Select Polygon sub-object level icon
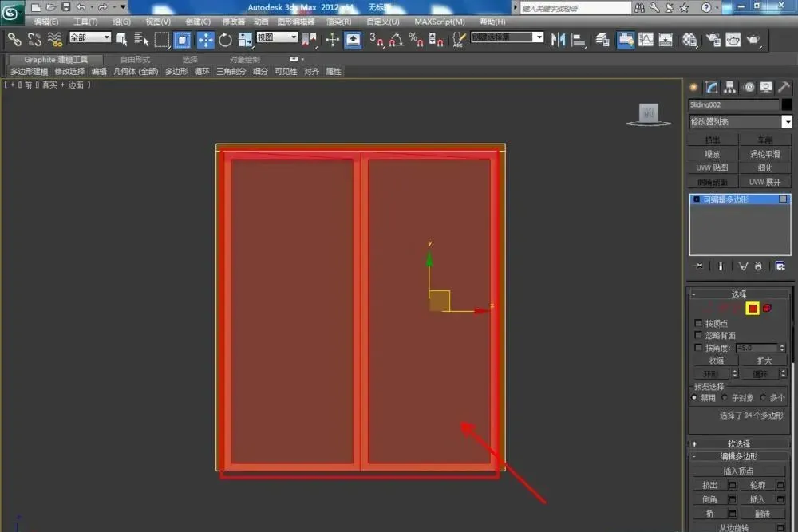 pyautogui.click(x=753, y=308)
